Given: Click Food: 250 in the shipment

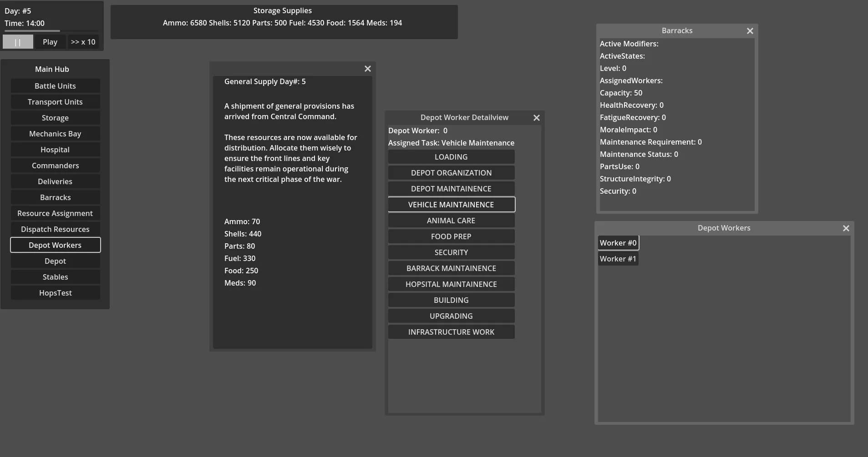Looking at the screenshot, I should (241, 271).
